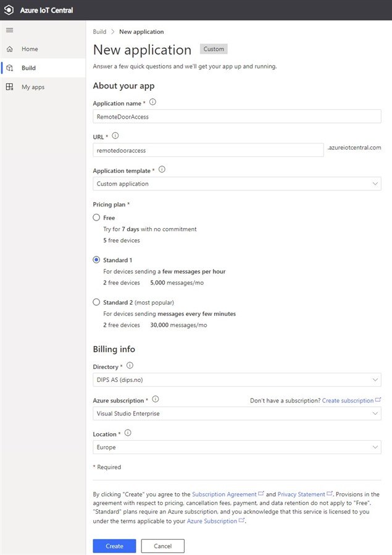The width and height of the screenshot is (392, 555).
Task: Open the Application template dropdown
Action: point(237,184)
